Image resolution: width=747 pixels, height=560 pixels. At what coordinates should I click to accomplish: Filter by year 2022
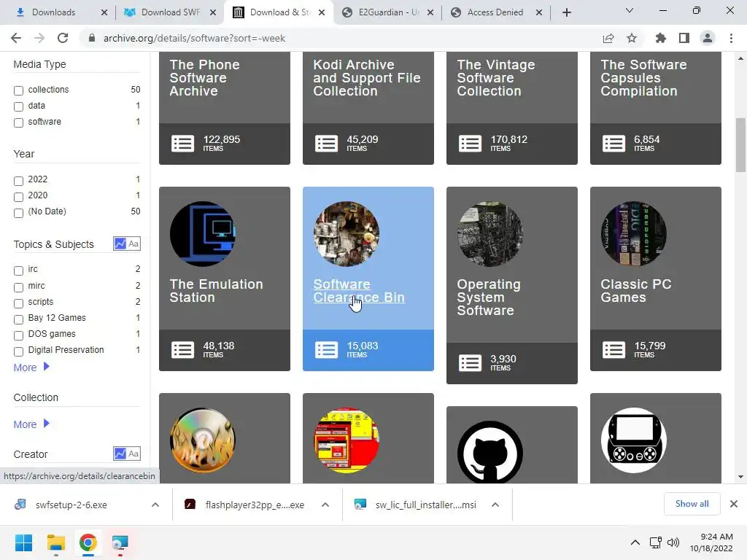tap(18, 181)
